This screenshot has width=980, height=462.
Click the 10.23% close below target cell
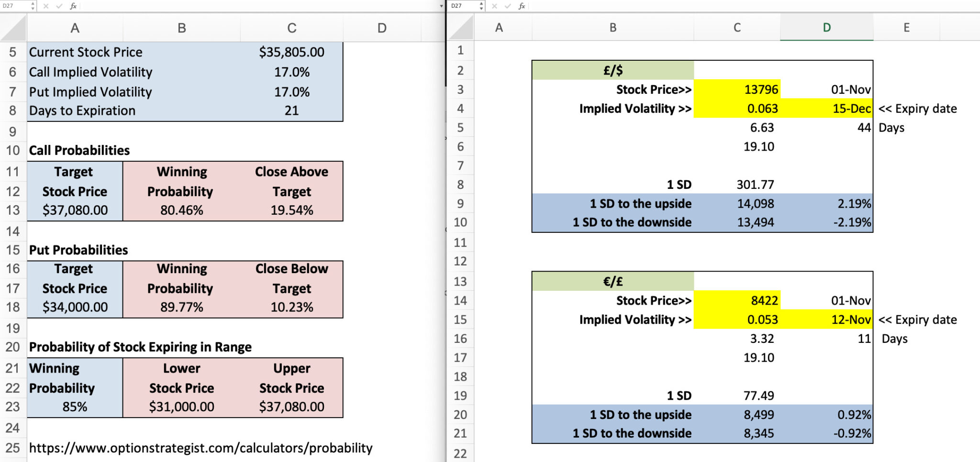[x=291, y=307]
